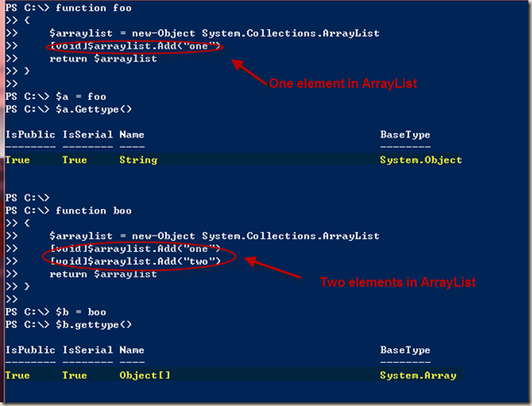Click the first new-Object System.Collections.ArrayList line

214,33
